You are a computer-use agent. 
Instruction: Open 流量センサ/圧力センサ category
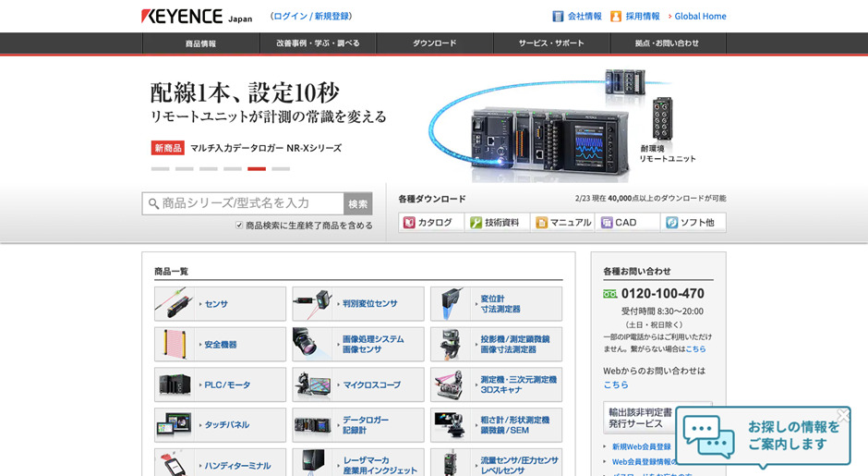496,463
